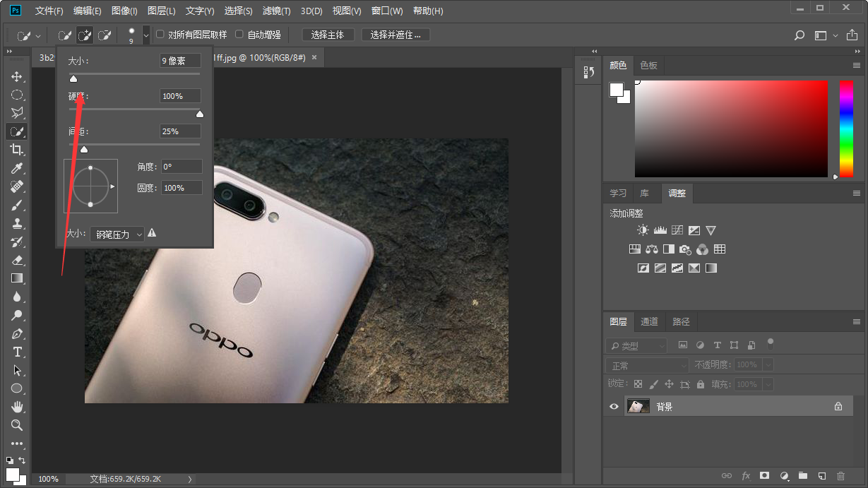Select the Eyedropper tool

click(17, 168)
